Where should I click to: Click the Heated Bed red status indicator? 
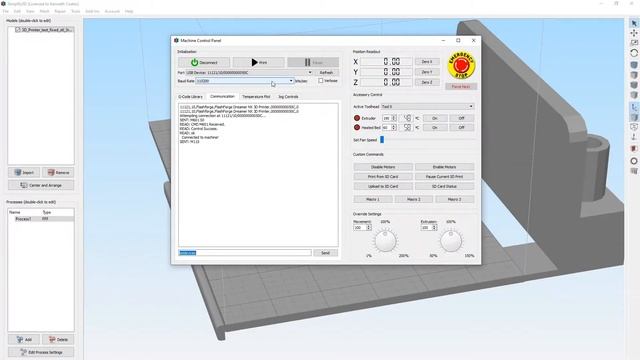(357, 127)
